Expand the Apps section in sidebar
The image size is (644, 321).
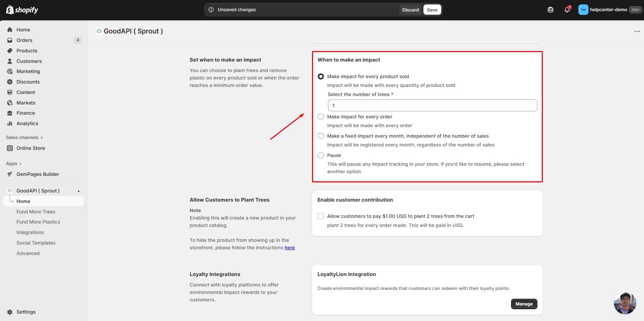[14, 164]
